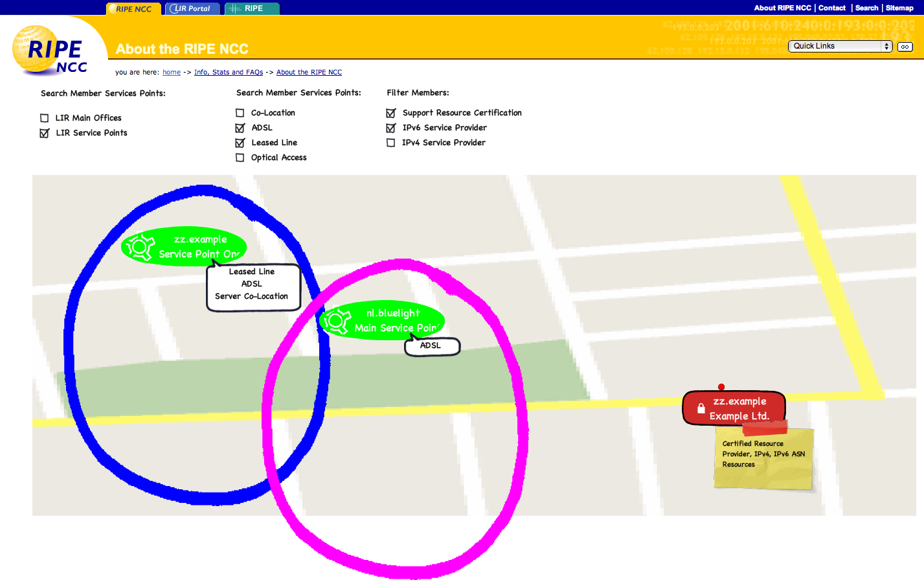
Task: Click the GO button next to Quick Links
Action: (904, 46)
